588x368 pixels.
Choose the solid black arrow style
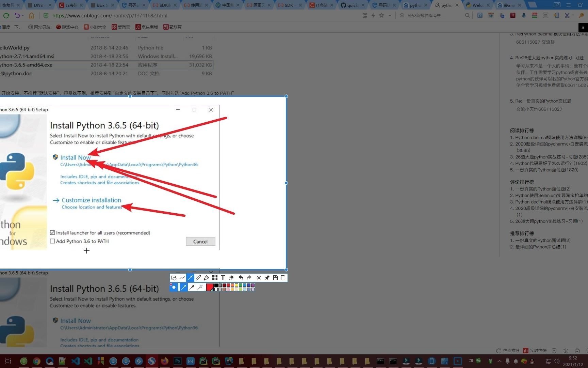point(192,288)
